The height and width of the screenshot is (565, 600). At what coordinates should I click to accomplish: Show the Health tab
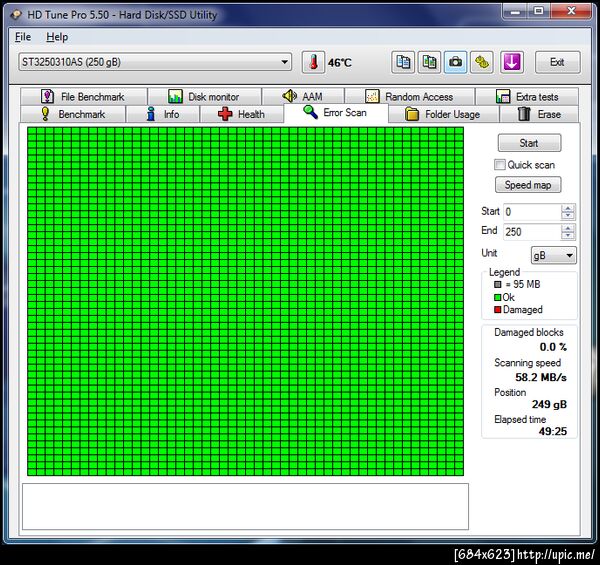(241, 114)
